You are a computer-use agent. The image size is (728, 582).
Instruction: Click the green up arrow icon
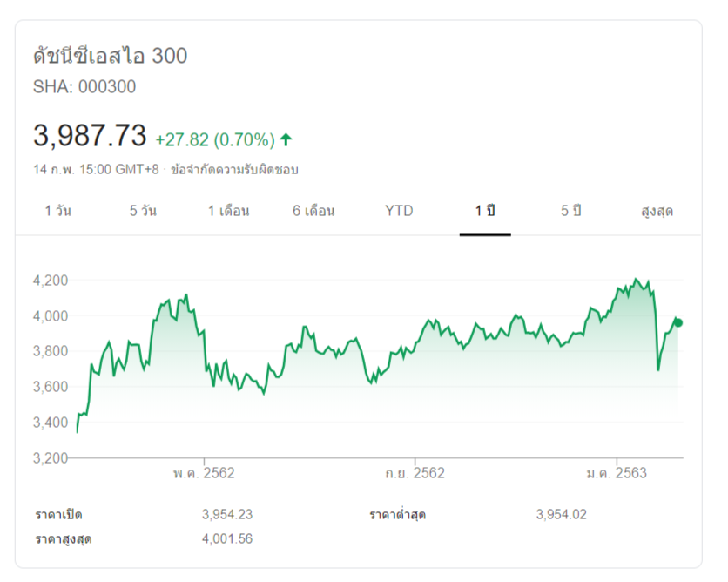286,139
